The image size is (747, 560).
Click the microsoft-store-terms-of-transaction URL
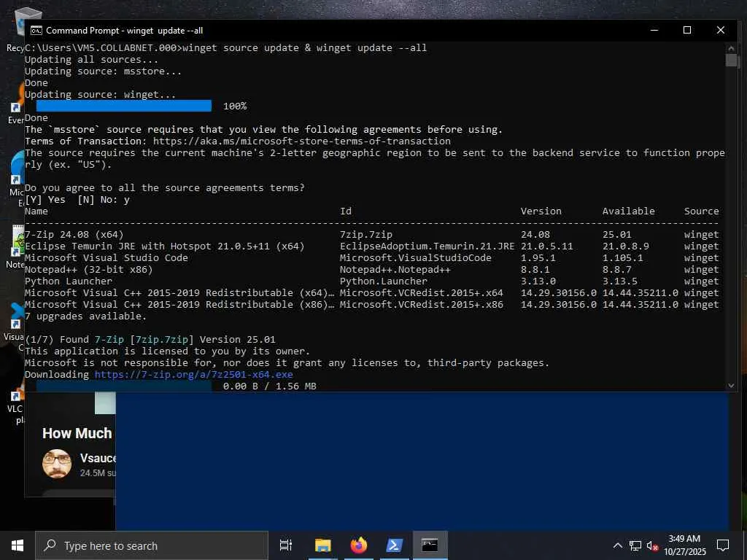(301, 141)
